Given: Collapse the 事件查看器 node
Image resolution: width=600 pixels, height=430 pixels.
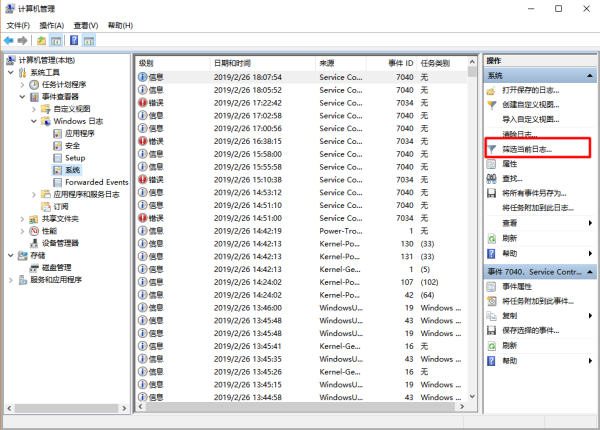Looking at the screenshot, I should (22, 97).
